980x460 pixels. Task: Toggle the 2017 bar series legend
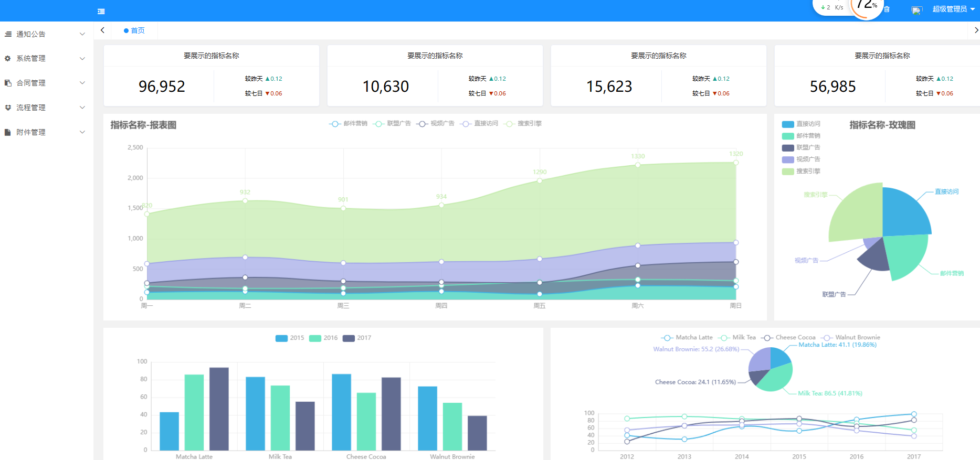357,338
